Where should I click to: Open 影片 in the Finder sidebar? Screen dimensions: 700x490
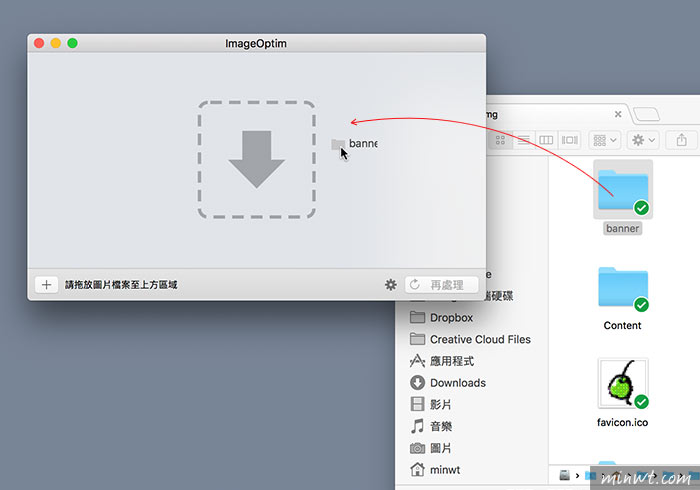(x=431, y=404)
